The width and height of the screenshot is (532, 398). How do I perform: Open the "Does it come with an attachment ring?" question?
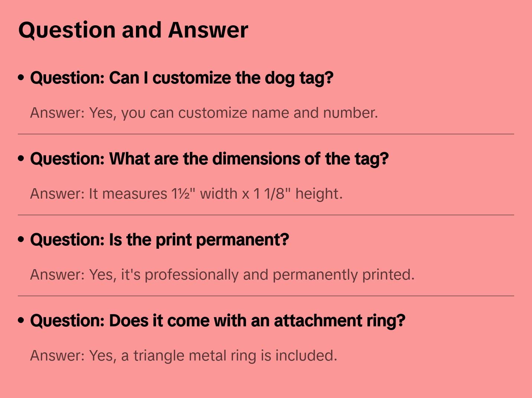pos(217,321)
